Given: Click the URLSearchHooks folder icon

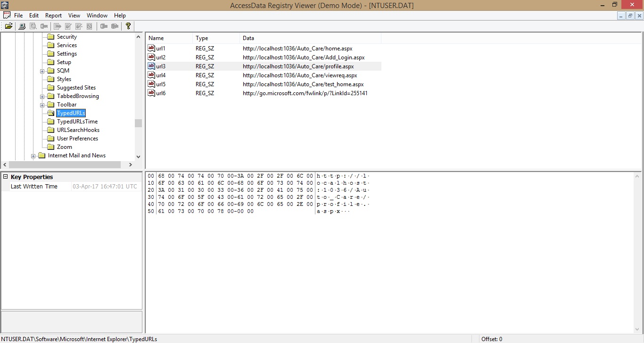Looking at the screenshot, I should coord(51,130).
